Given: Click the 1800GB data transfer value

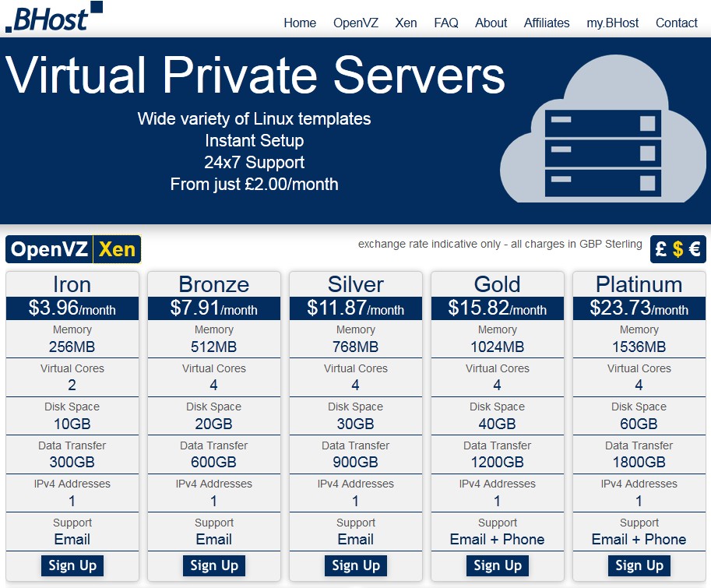Looking at the screenshot, I should click(x=639, y=462).
